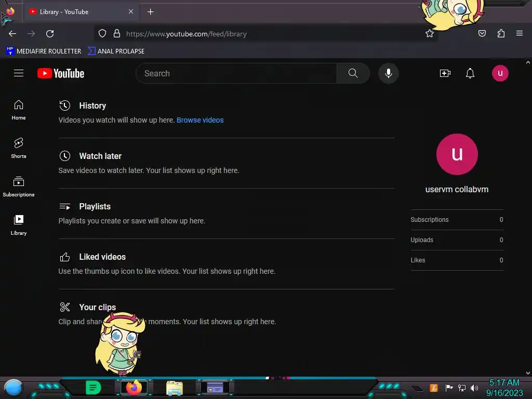The height and width of the screenshot is (399, 532).
Task: Click the page scrollbar up arrow
Action: tap(528, 62)
